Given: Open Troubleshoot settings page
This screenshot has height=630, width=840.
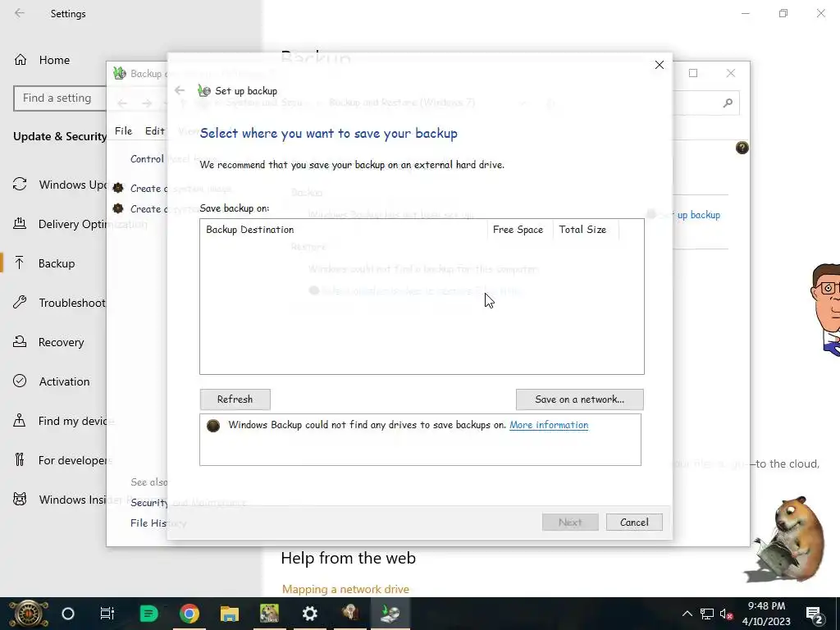Looking at the screenshot, I should (x=59, y=303).
